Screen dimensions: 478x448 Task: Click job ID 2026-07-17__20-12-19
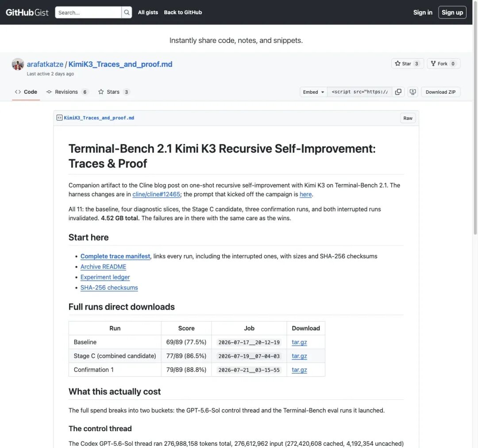tap(249, 342)
